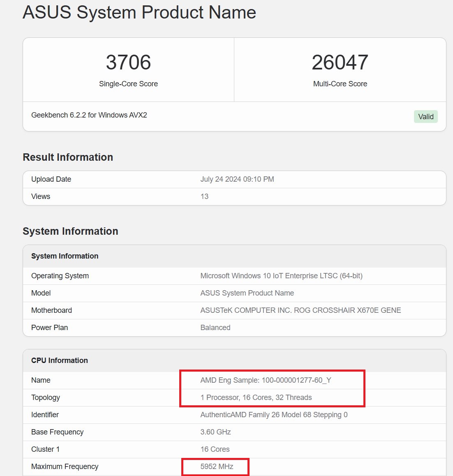Select the Model value 'ASUS System Product Name'
Viewport: 453px width, 476px height.
(x=247, y=293)
